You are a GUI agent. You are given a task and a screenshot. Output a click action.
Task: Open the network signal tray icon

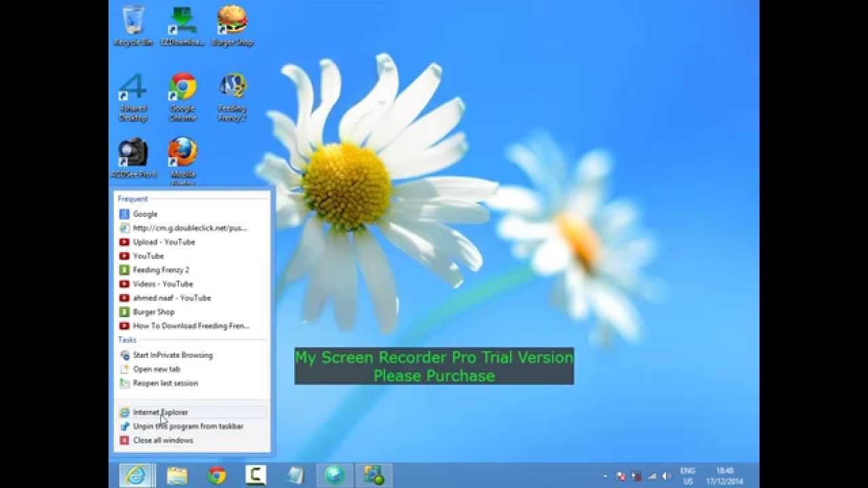point(652,476)
